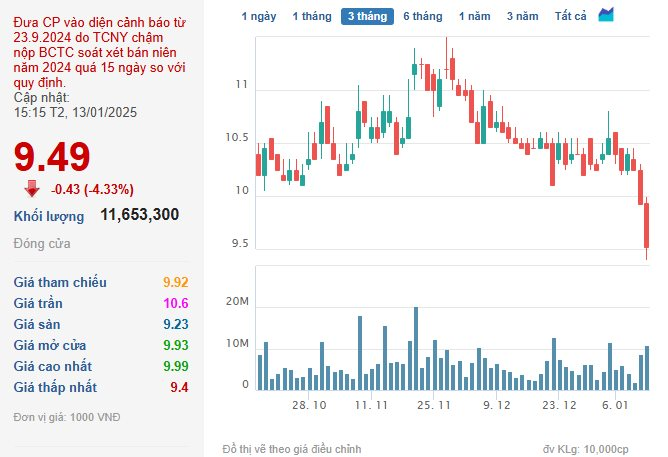Click the last volume bar on the right
Viewport: 668px width, 457px height.
(647, 368)
